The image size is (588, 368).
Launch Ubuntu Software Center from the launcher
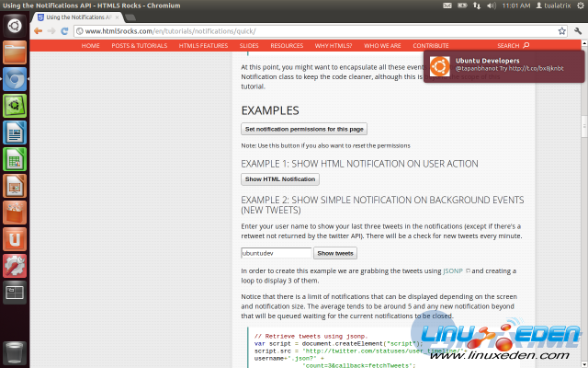[15, 213]
